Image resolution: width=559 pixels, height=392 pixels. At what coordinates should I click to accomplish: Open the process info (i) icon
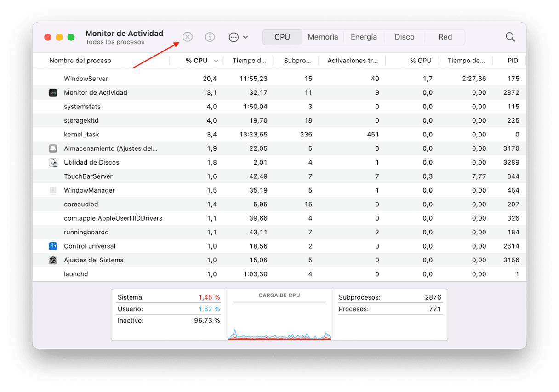(210, 37)
